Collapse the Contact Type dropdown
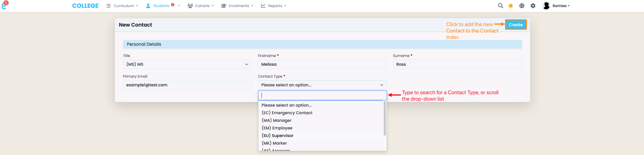Viewport: 644px width, 155px height. [322, 85]
